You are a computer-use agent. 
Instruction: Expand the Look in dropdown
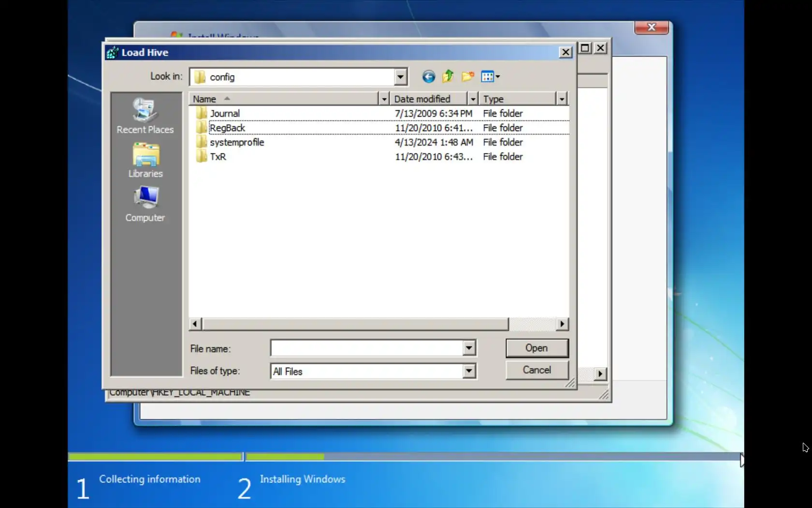[x=400, y=77]
